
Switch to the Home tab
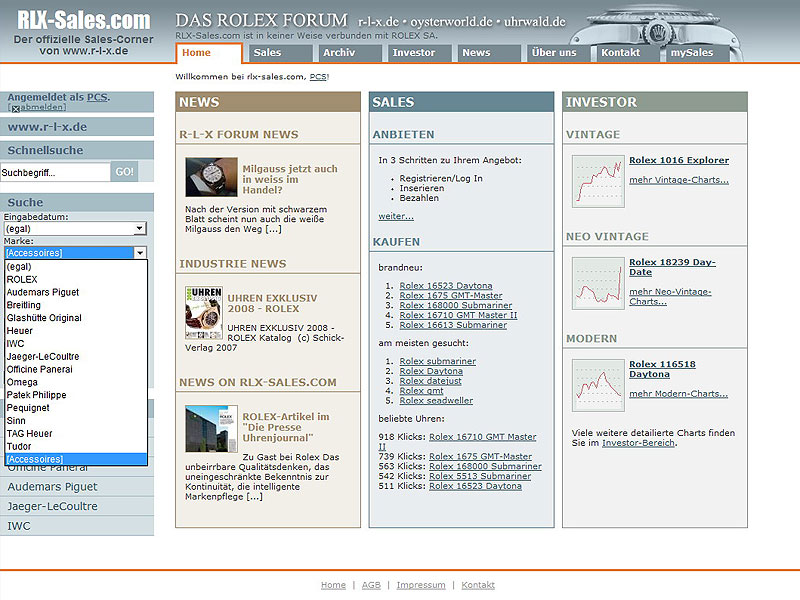coord(209,53)
